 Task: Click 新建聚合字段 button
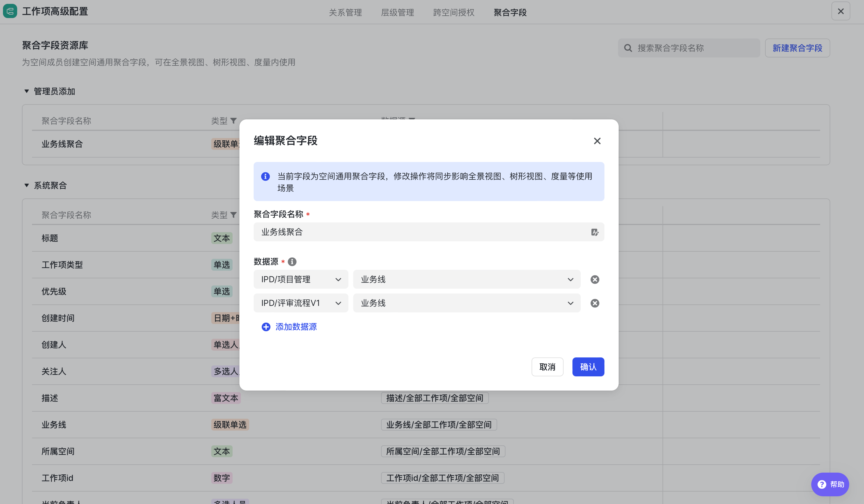(x=797, y=48)
